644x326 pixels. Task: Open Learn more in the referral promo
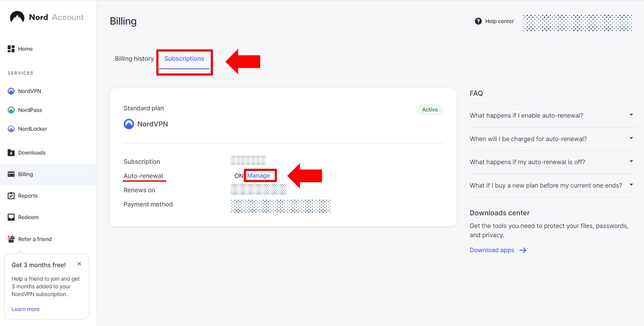pyautogui.click(x=25, y=309)
